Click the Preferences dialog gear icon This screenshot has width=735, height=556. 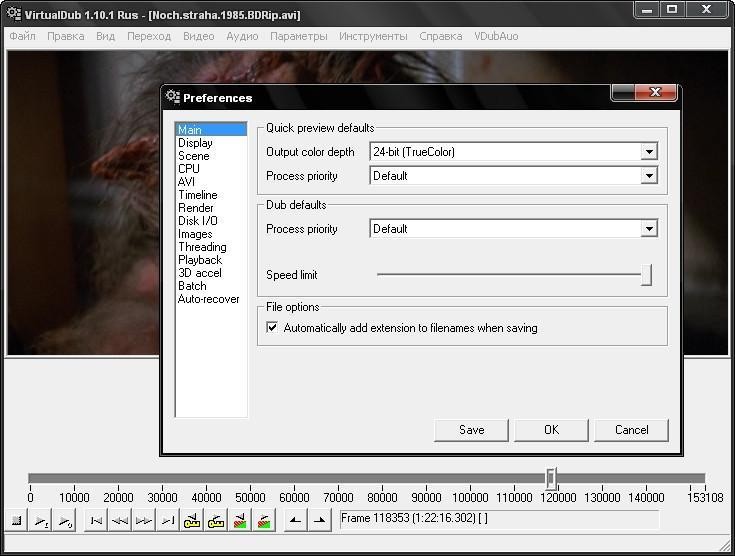172,97
